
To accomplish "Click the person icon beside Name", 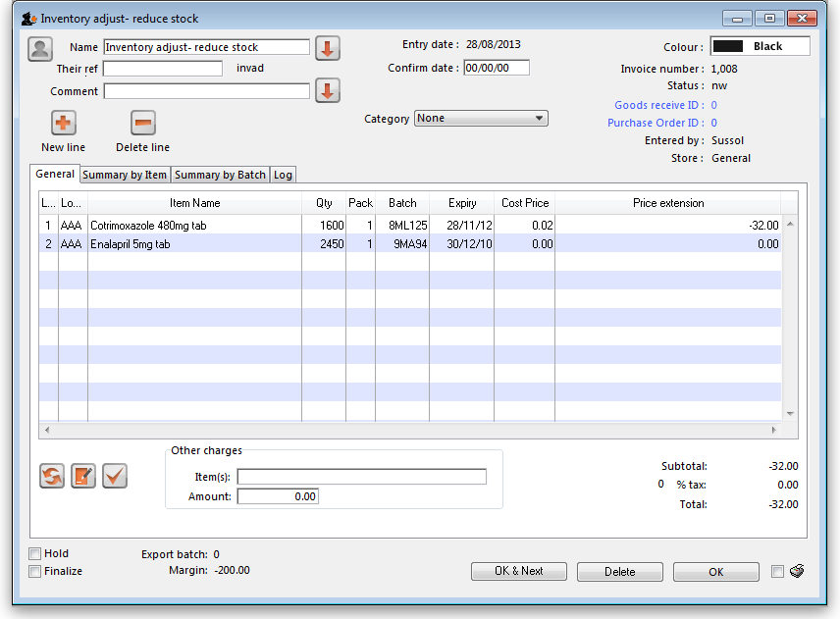I will (x=40, y=48).
